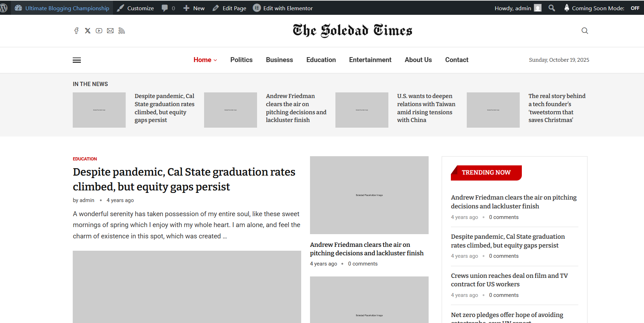Open the X (Twitter) social link
Image resolution: width=644 pixels, height=323 pixels.
point(88,31)
